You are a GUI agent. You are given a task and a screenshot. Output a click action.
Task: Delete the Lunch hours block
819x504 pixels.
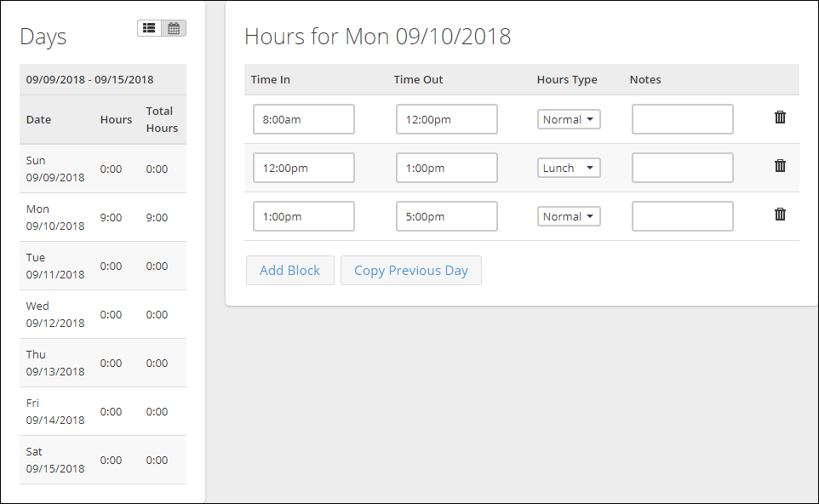(x=780, y=165)
